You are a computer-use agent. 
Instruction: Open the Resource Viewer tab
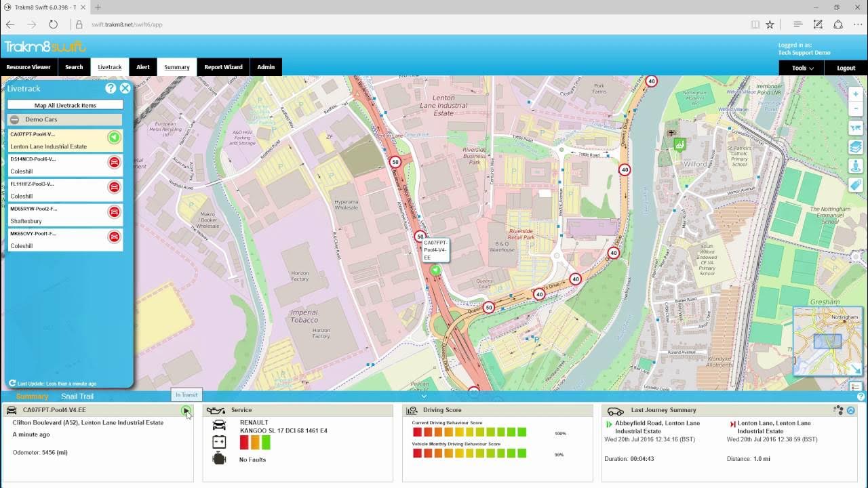click(28, 67)
